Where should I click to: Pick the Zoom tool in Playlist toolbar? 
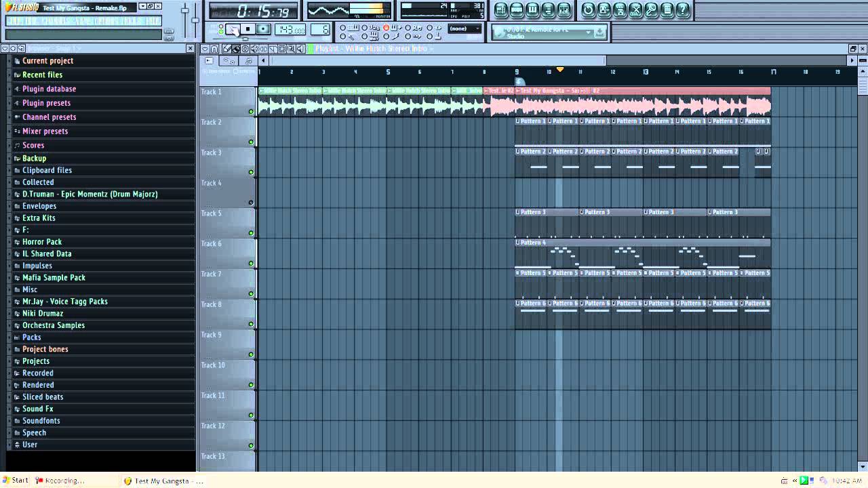tap(291, 49)
